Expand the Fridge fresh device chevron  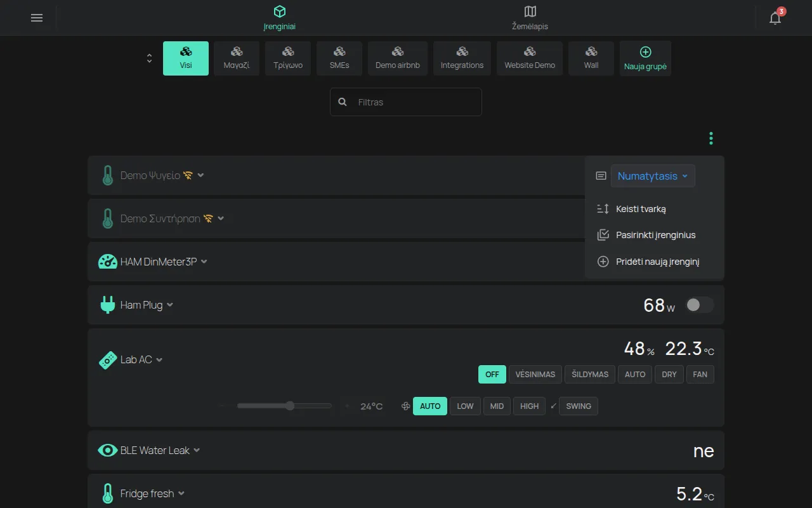pyautogui.click(x=181, y=493)
